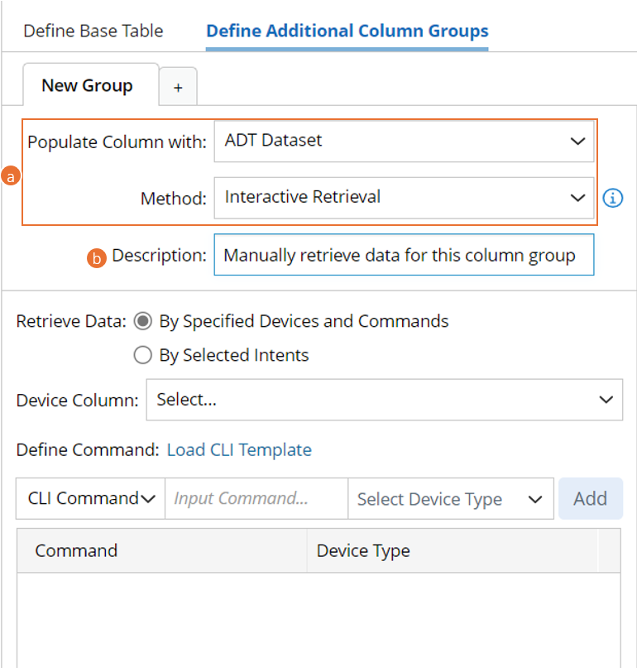The height and width of the screenshot is (672, 637).
Task: Expand the Select Device Type dropdown
Action: (x=450, y=499)
